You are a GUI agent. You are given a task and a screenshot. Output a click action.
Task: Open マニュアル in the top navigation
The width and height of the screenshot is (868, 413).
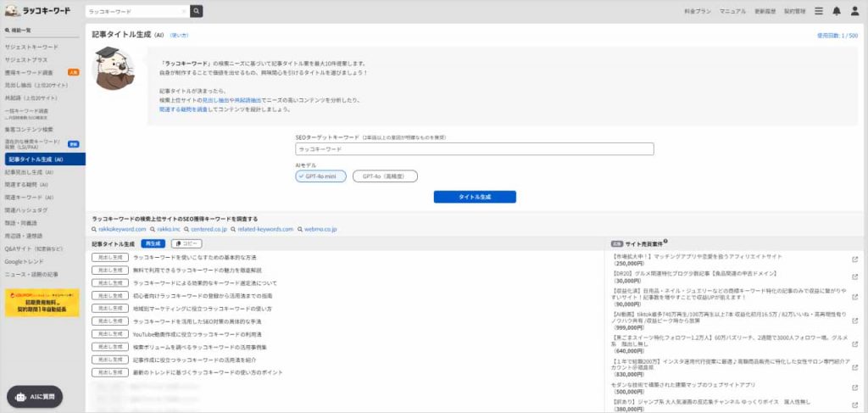coord(733,11)
